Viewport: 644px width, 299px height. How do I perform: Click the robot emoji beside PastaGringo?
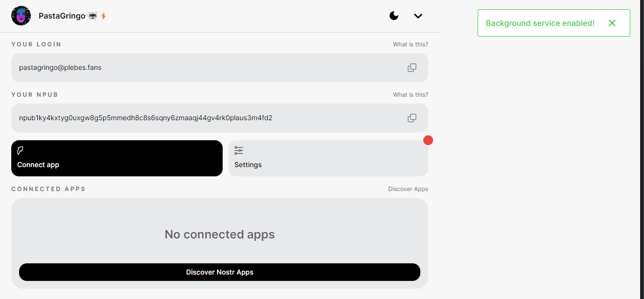(93, 16)
